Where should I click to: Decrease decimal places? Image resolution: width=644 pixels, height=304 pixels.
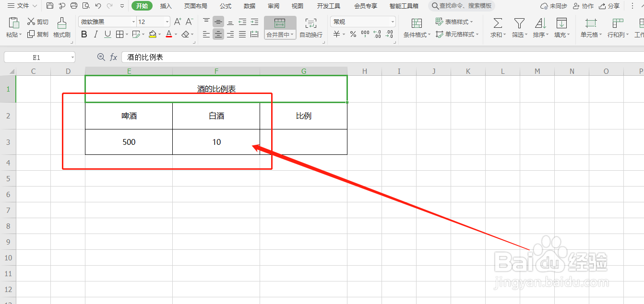(389, 34)
